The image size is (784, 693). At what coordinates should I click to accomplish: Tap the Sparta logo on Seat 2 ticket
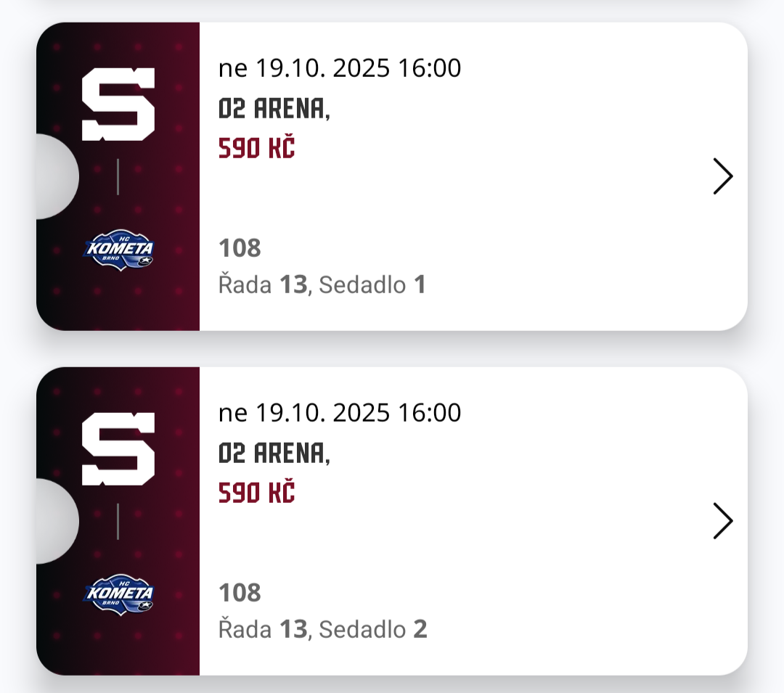coord(118,448)
